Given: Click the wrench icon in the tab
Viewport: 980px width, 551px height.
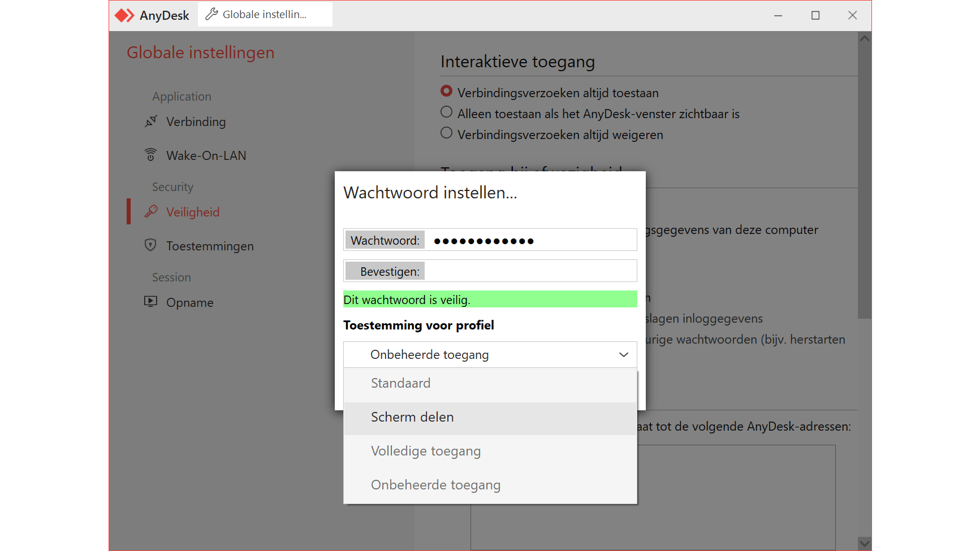Looking at the screenshot, I should (211, 14).
